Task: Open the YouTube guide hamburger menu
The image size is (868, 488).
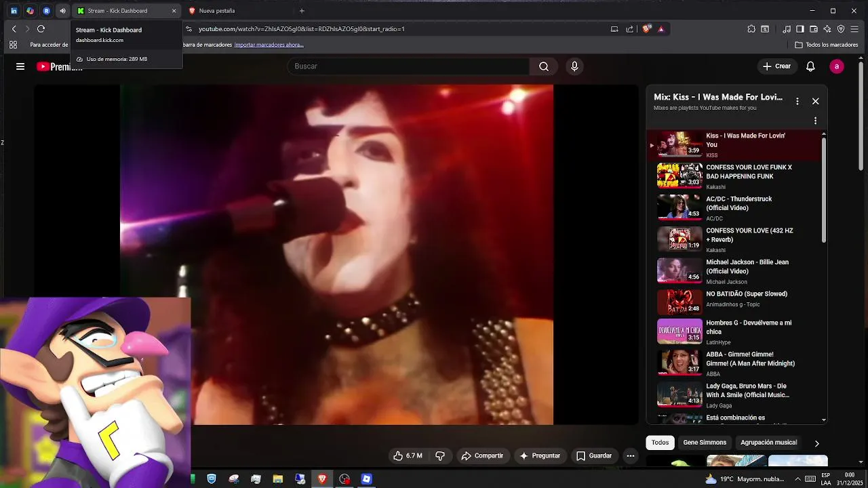Action: coord(20,66)
